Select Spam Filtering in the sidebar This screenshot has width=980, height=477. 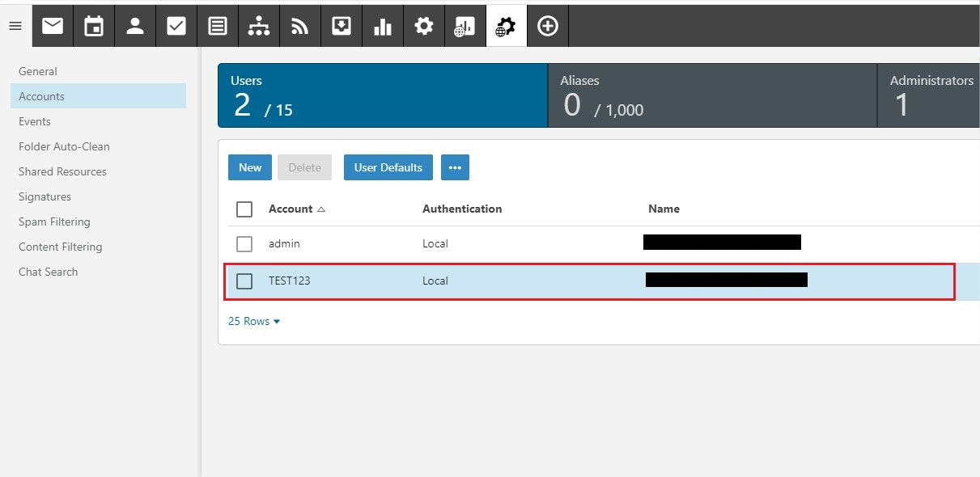point(54,222)
